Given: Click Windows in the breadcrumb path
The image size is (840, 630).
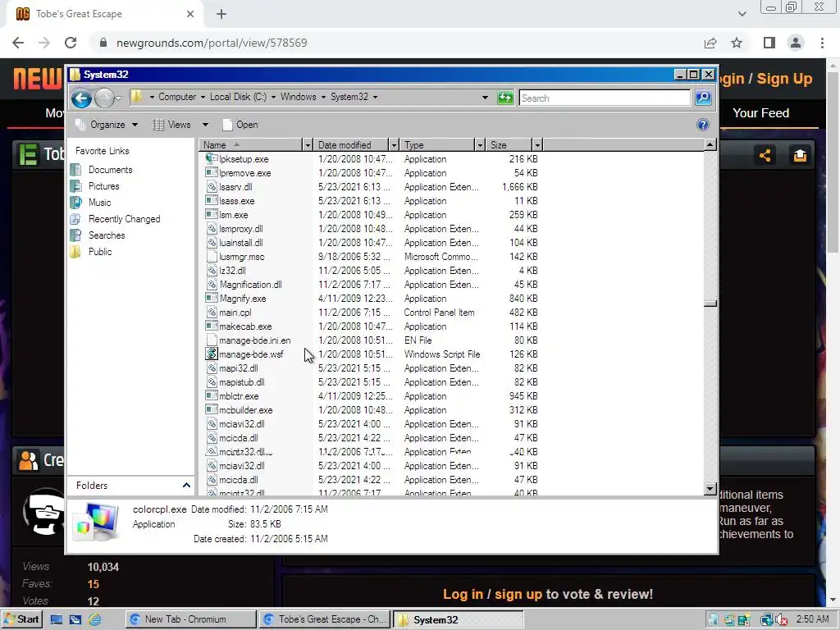Looking at the screenshot, I should (x=298, y=97).
